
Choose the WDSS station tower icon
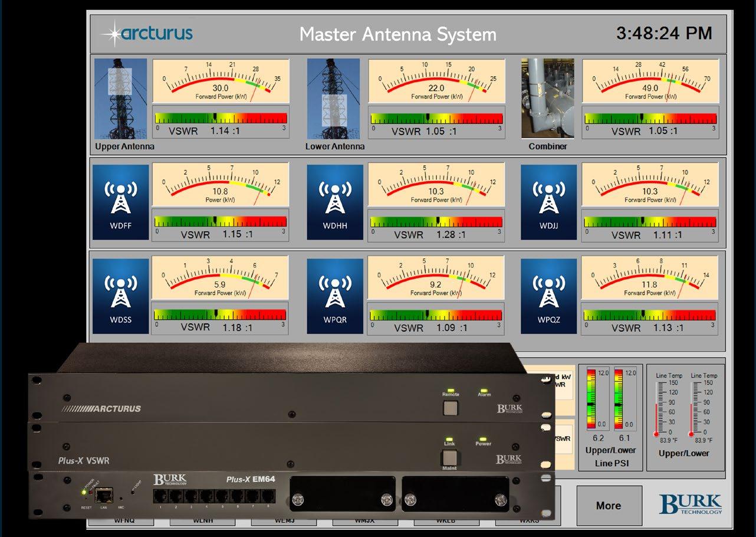point(121,296)
